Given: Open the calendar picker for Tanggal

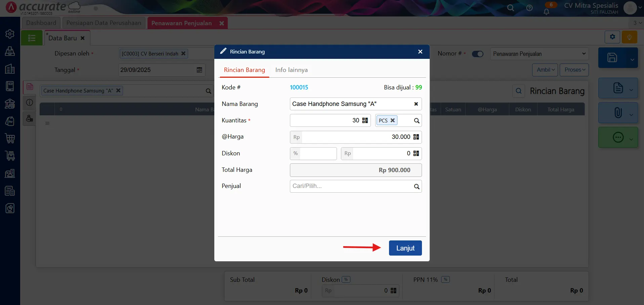Looking at the screenshot, I should [199, 70].
